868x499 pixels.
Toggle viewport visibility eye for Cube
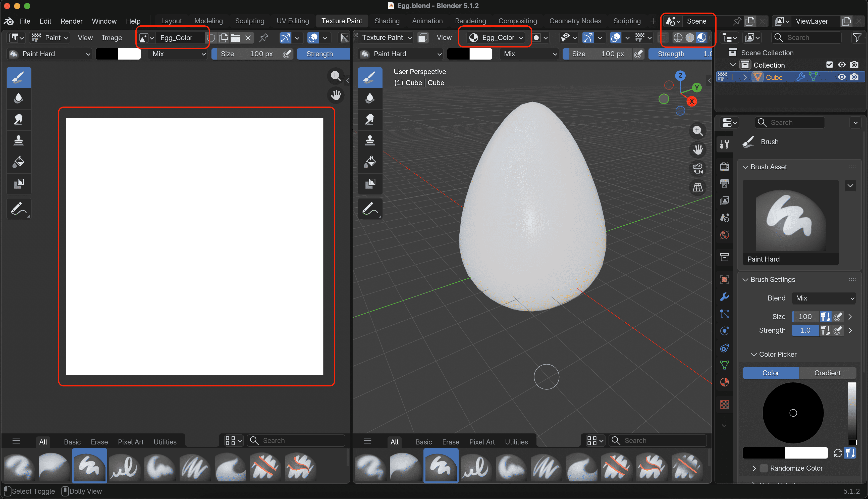click(842, 77)
